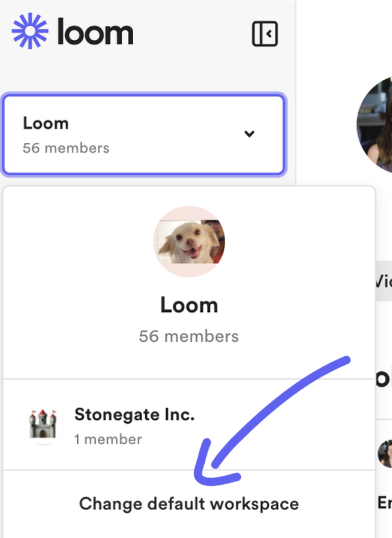Click the bold Loom heading below the dog avatar
The width and height of the screenshot is (392, 538).
click(x=189, y=305)
